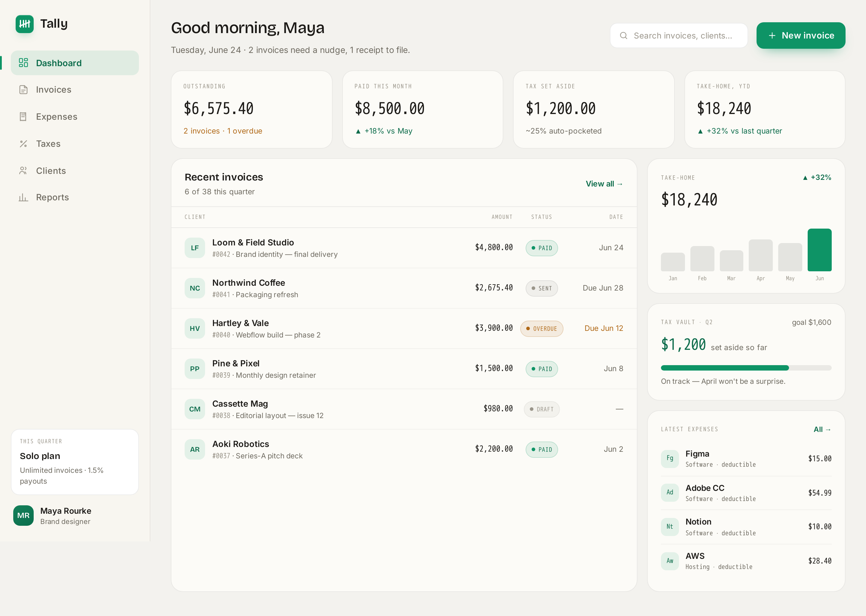Click the plus icon on New invoice
The image size is (866, 616).
(772, 36)
